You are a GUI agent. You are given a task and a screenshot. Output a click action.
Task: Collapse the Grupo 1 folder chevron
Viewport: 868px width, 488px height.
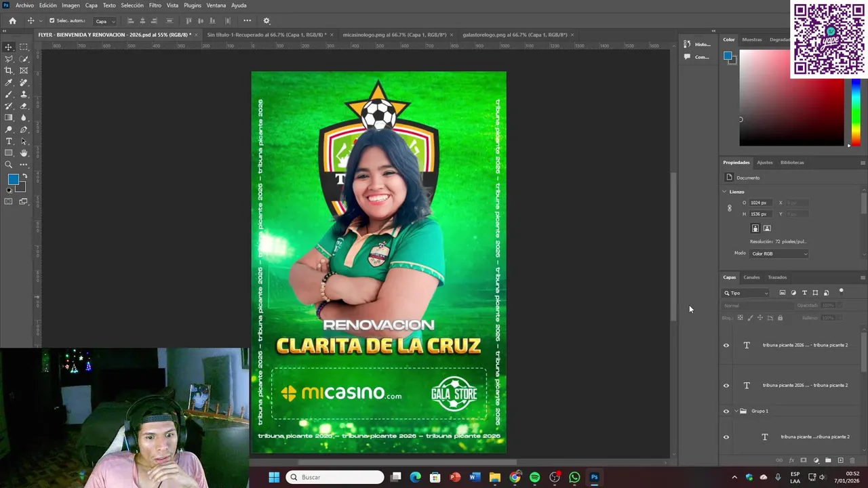[x=736, y=411]
